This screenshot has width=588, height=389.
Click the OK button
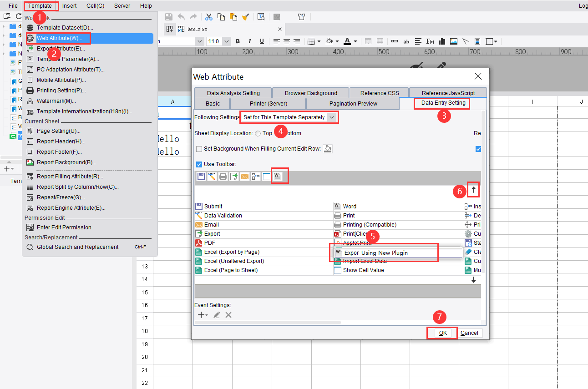click(441, 333)
